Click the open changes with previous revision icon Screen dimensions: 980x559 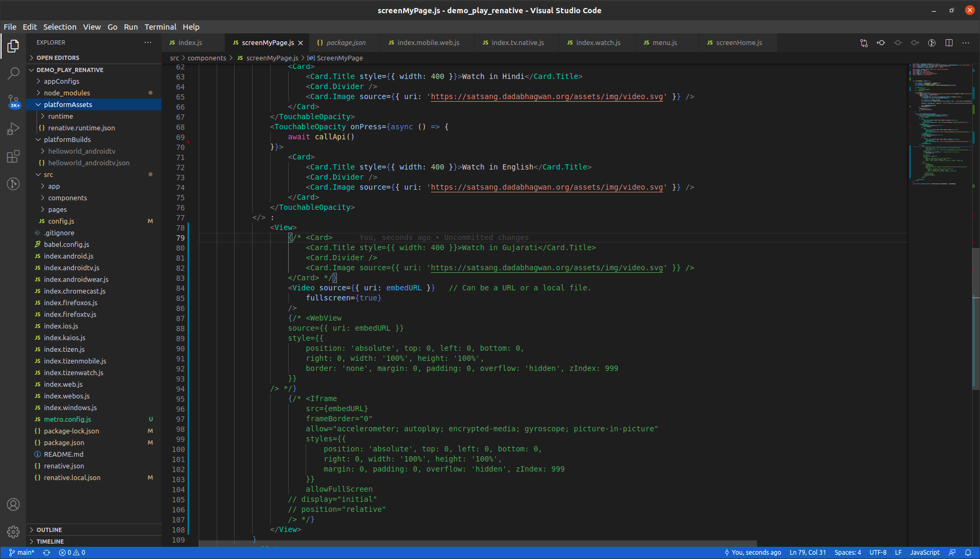881,43
